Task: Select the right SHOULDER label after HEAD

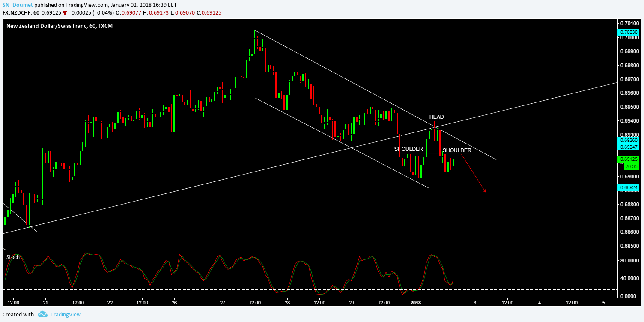Action: coord(457,150)
